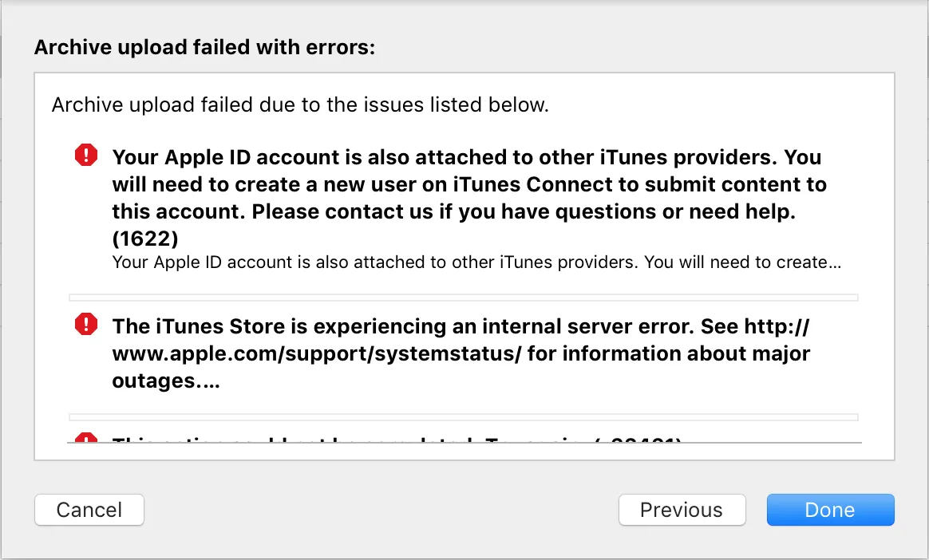
Task: Click the 'Archive upload failed with errors:' heading
Action: (204, 48)
